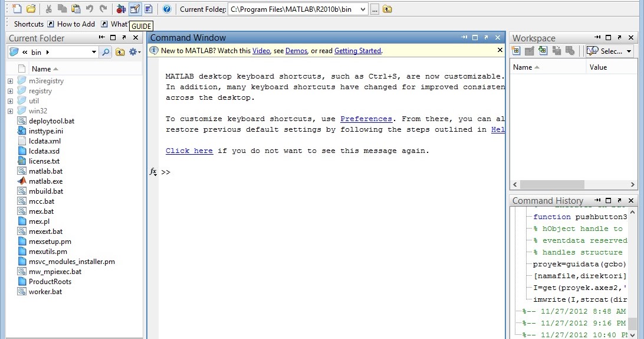
Task: Undock the Current Folder panel
Action: click(x=124, y=37)
